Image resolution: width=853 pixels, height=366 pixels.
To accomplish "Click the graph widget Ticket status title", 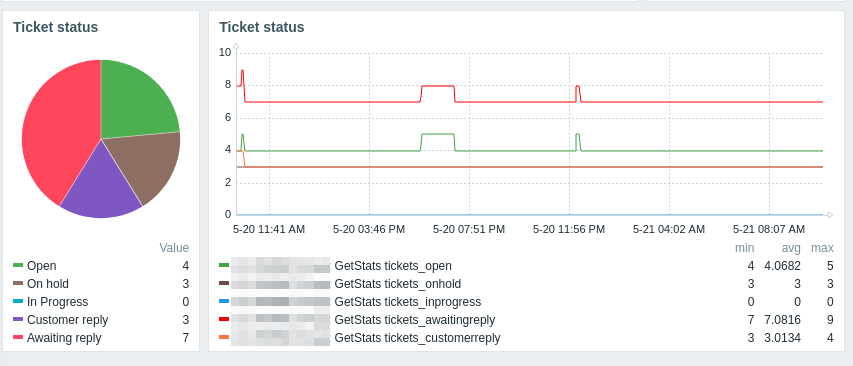I will [262, 27].
